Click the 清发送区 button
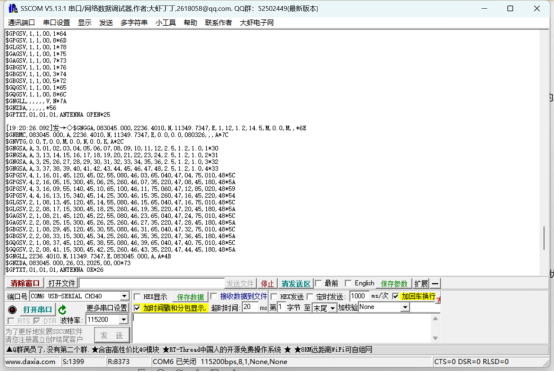Viewport: 554px width, 372px height. (x=296, y=284)
